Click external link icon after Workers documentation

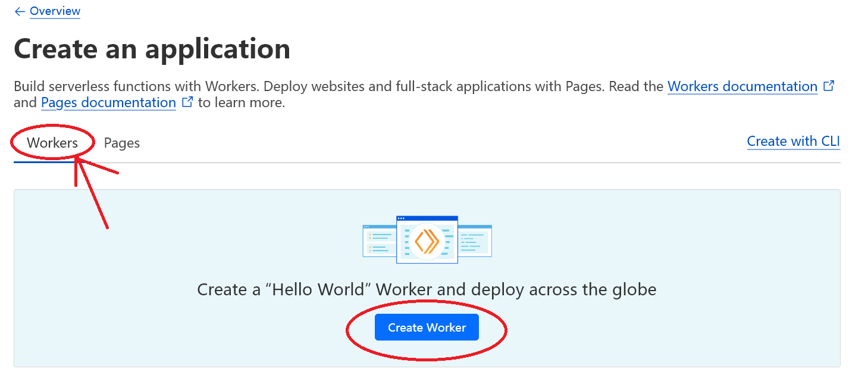[829, 86]
